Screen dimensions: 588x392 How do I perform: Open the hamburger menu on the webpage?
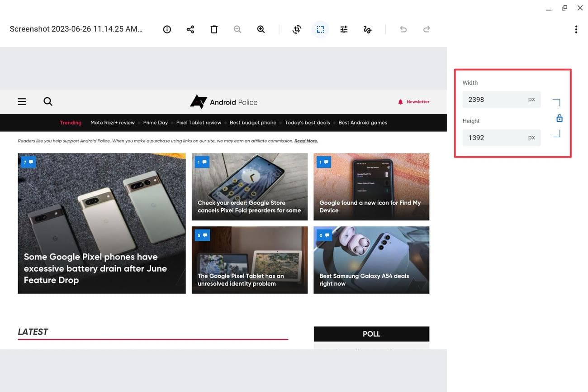point(21,101)
